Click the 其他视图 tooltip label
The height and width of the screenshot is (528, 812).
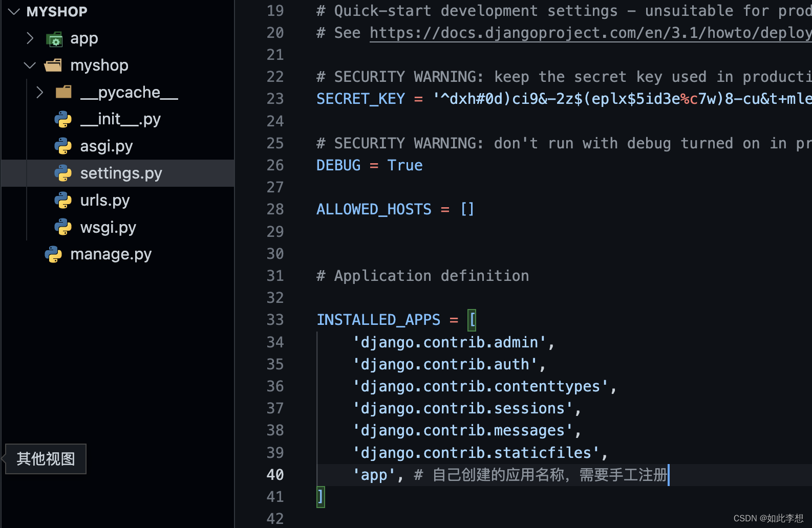pyautogui.click(x=46, y=459)
